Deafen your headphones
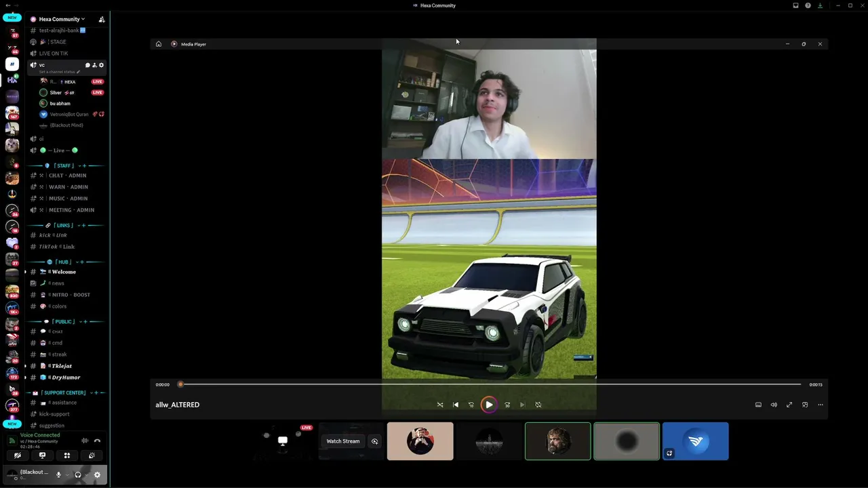 [77, 474]
